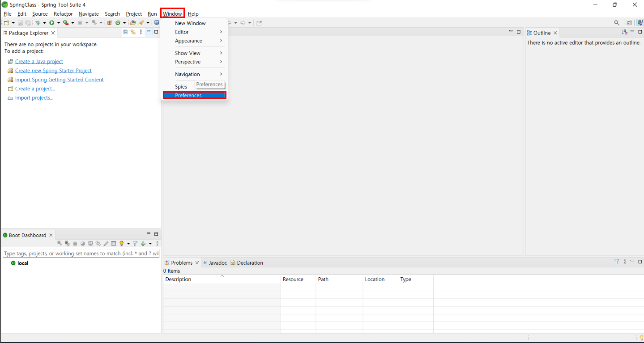
Task: Close the Boot Dashboard tab
Action: click(51, 235)
